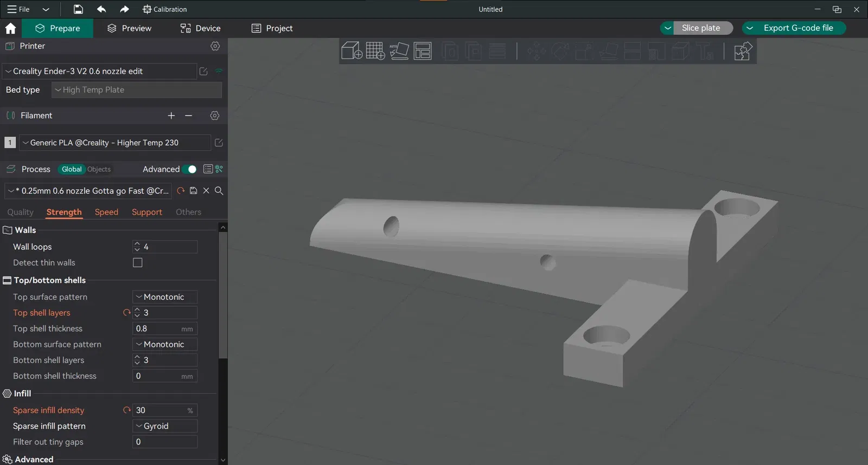Click the settings panel vertical scrollbar

[223, 295]
